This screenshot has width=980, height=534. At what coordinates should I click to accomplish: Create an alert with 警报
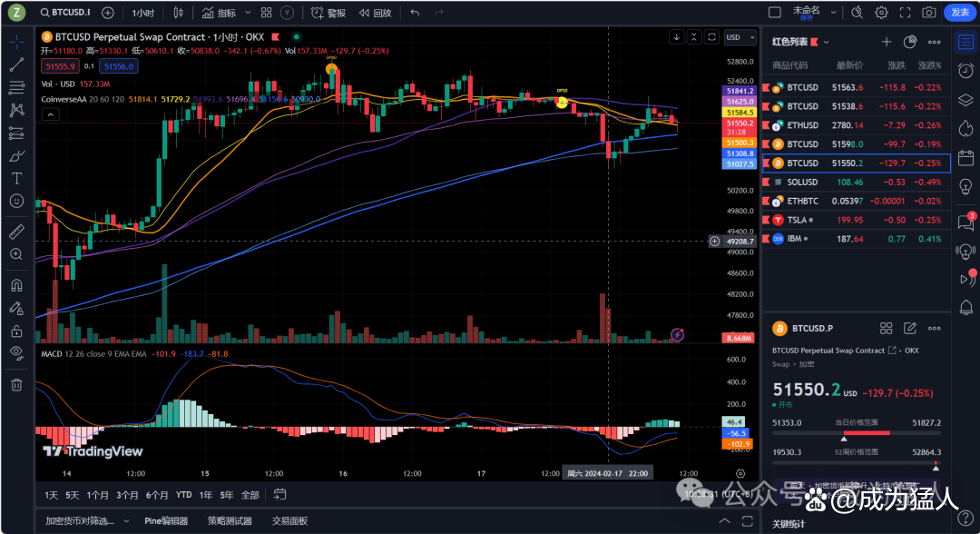328,13
